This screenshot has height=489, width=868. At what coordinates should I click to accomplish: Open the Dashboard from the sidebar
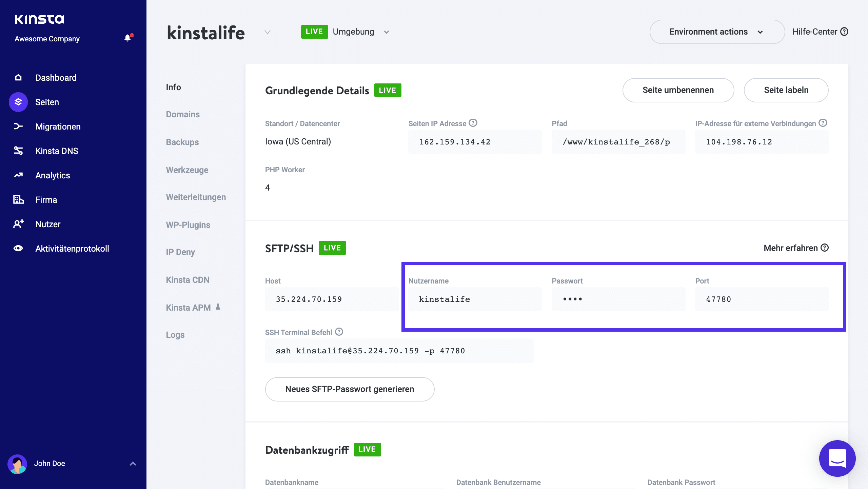tap(55, 78)
